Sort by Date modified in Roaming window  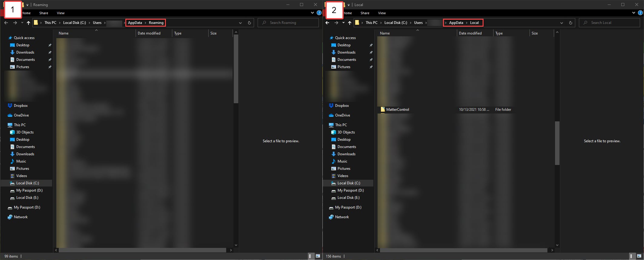tap(149, 33)
